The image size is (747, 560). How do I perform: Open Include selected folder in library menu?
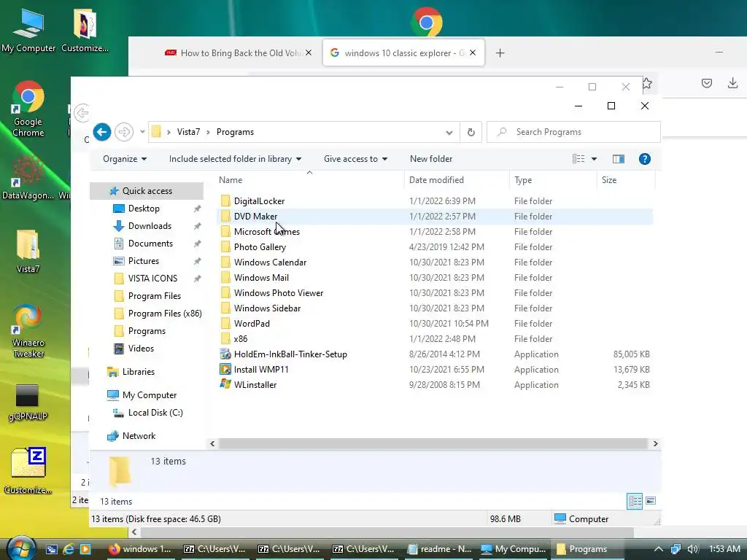tap(235, 158)
